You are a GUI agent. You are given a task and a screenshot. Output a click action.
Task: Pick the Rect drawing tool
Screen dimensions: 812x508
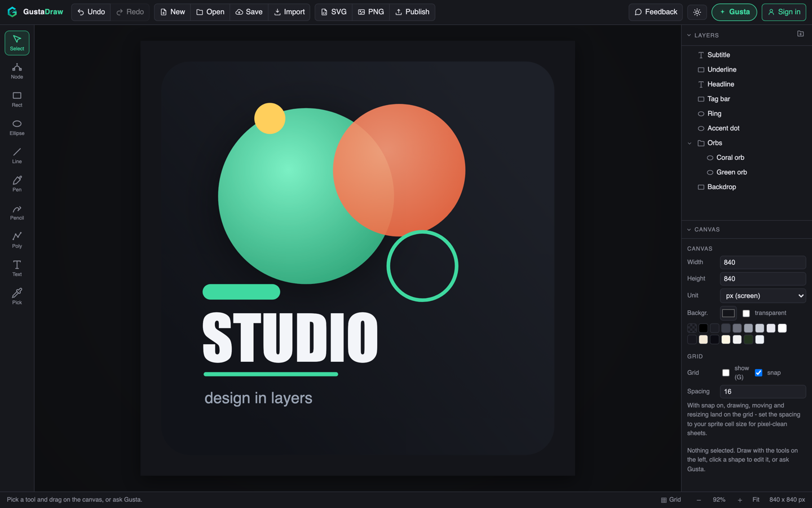pos(17,99)
